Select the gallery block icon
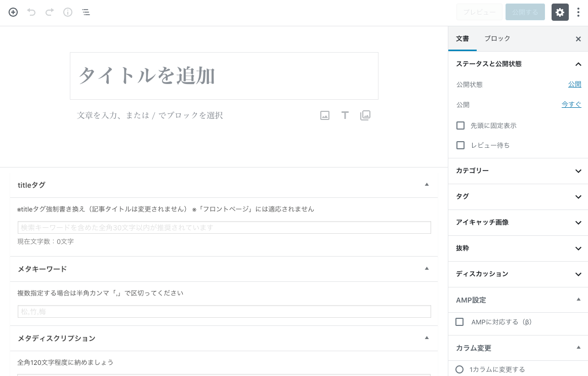 (x=365, y=115)
